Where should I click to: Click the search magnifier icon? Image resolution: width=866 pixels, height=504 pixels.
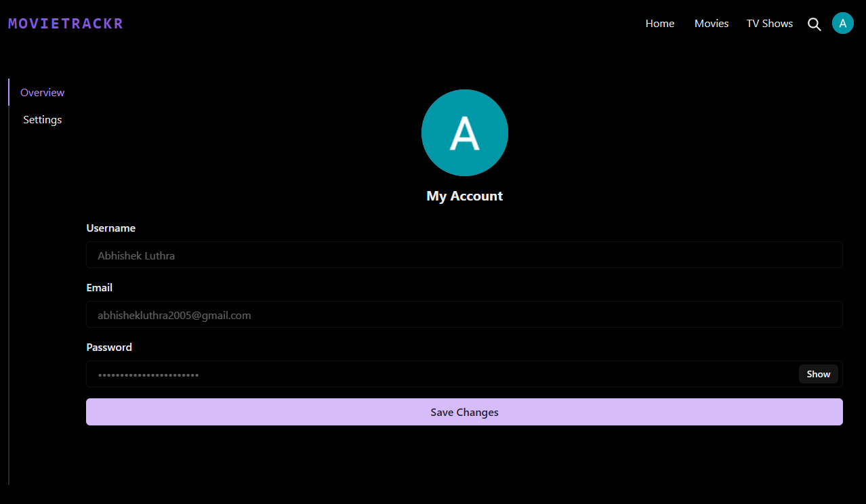[814, 24]
